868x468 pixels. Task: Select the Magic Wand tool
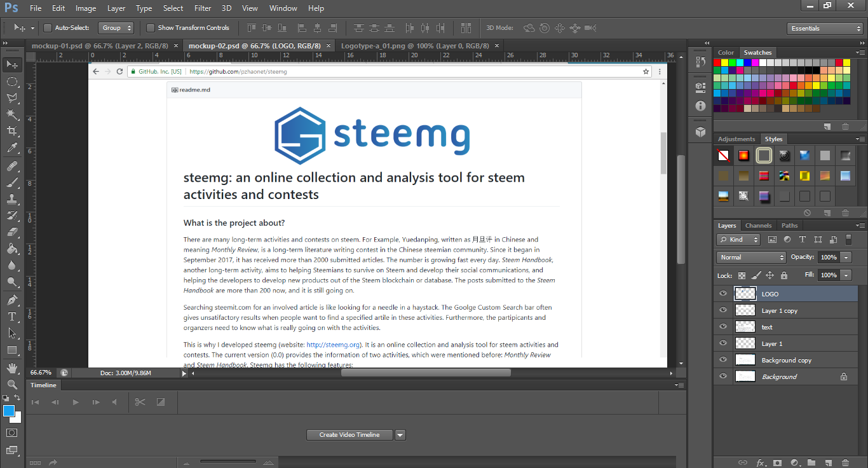tap(12, 114)
